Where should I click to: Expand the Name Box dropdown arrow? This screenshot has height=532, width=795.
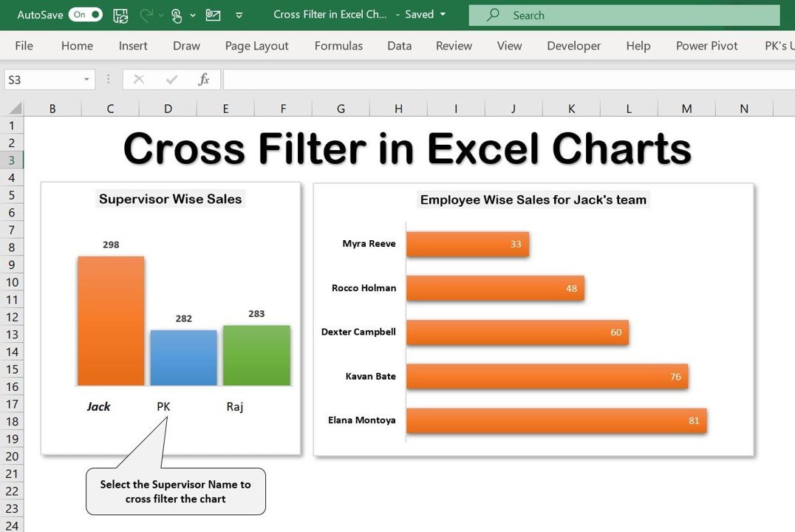86,80
